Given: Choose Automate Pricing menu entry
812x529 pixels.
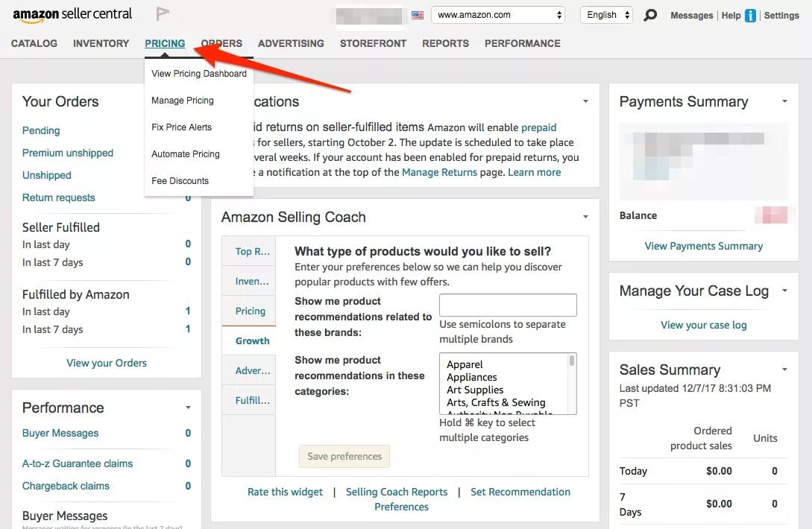Looking at the screenshot, I should pyautogui.click(x=186, y=154).
